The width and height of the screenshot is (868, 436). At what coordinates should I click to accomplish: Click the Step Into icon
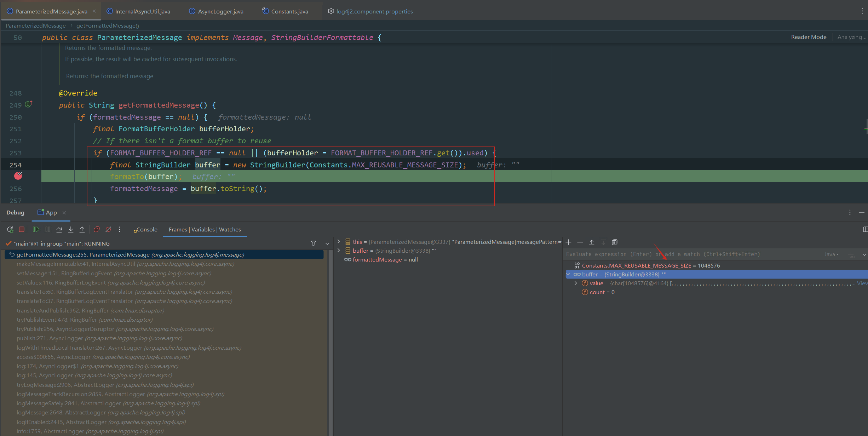click(x=71, y=229)
